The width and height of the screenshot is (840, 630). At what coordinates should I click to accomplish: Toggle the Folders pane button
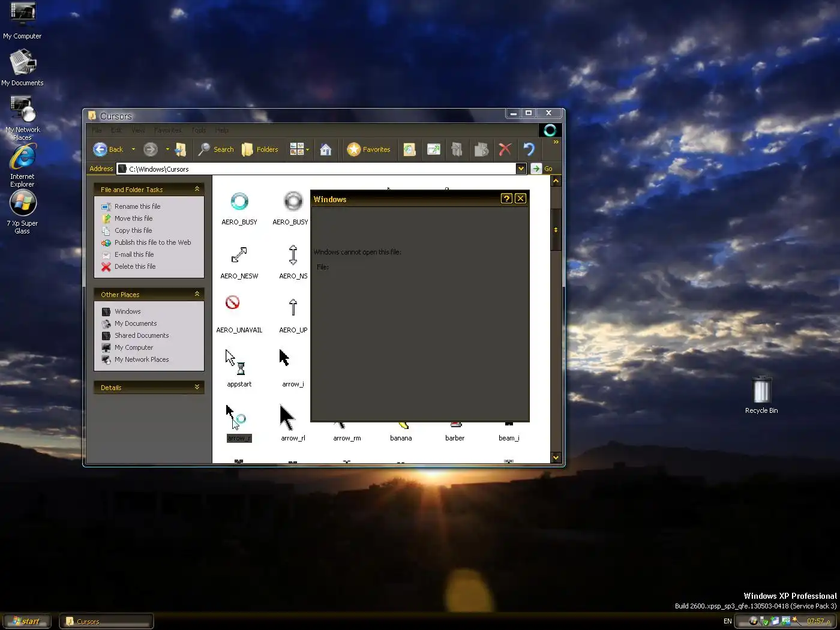coord(260,149)
